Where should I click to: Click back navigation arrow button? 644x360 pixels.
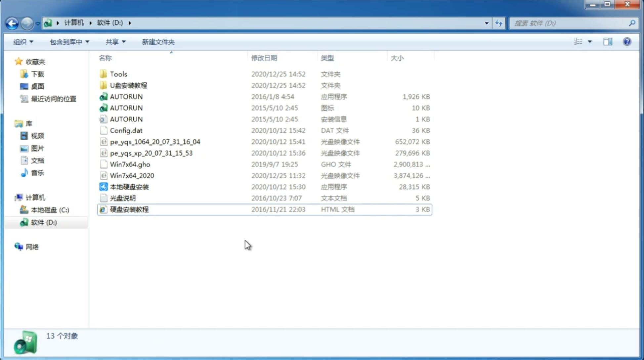12,22
